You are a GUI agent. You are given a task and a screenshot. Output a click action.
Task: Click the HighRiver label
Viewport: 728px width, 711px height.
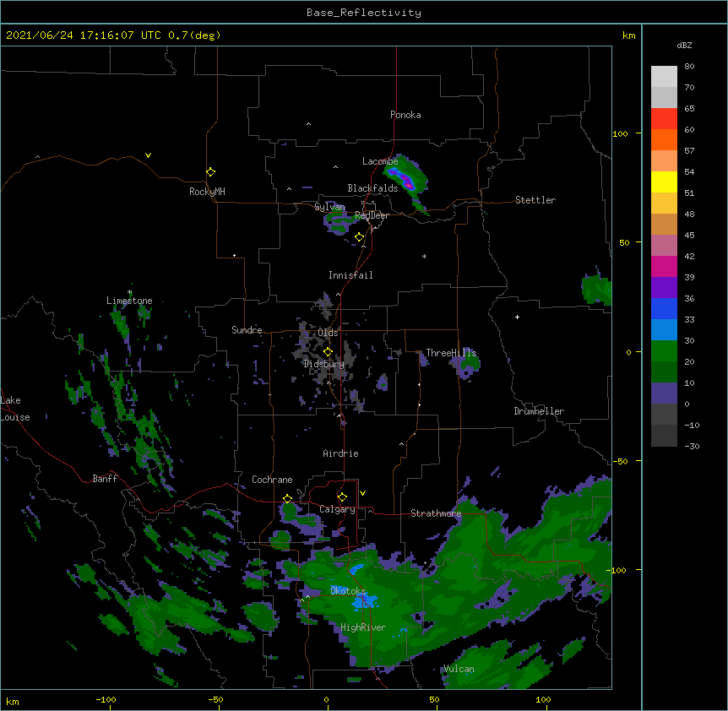coord(363,627)
